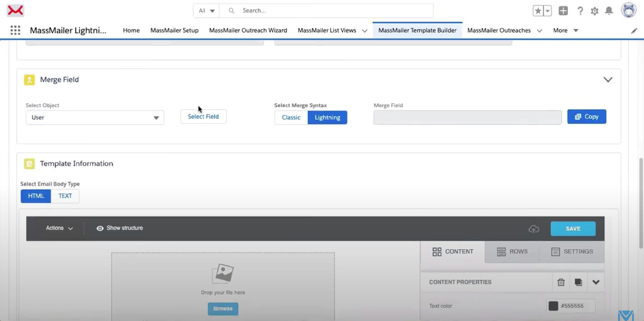Open the Text color swatch
The image size is (644, 321).
553,306
